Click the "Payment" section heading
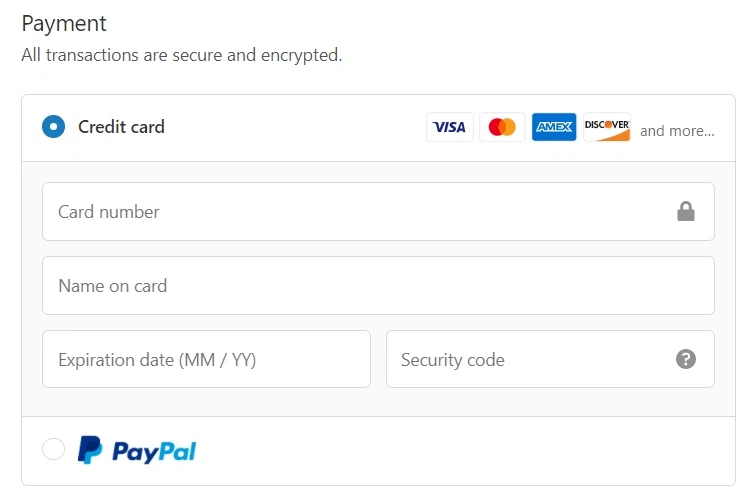 pyautogui.click(x=64, y=23)
